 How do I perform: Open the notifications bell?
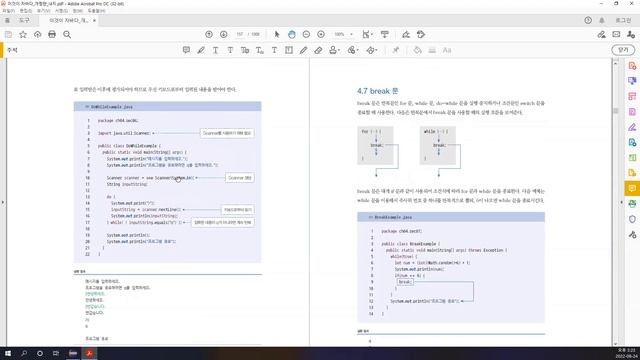(602, 20)
